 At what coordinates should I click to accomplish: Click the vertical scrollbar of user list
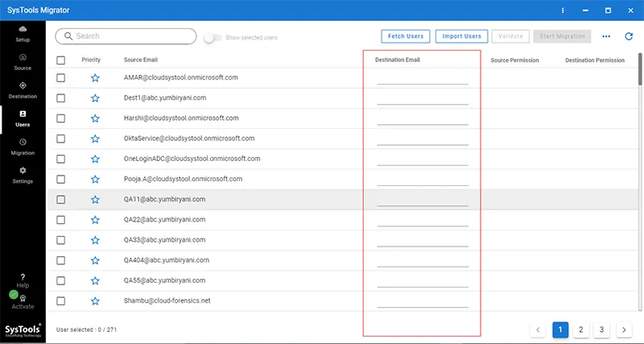pyautogui.click(x=641, y=69)
